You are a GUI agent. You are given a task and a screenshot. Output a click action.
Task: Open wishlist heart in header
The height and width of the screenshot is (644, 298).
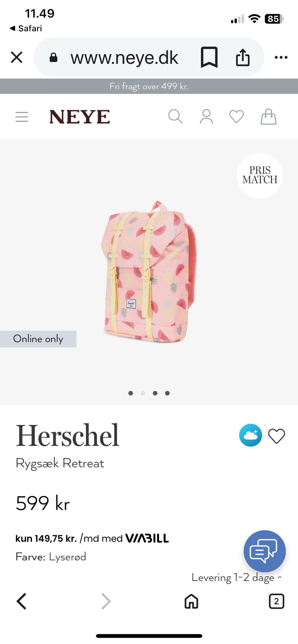[x=237, y=117]
